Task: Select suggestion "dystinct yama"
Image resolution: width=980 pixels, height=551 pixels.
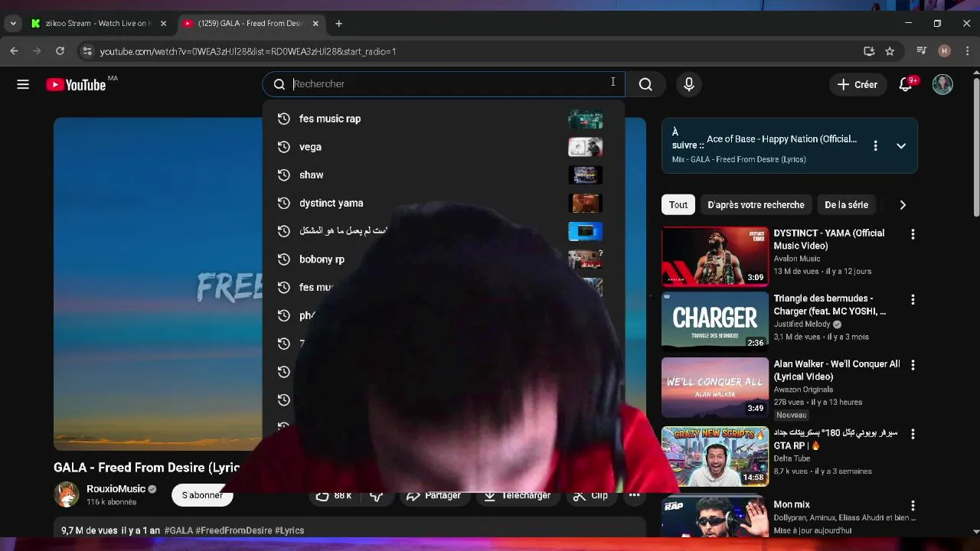Action: click(444, 203)
